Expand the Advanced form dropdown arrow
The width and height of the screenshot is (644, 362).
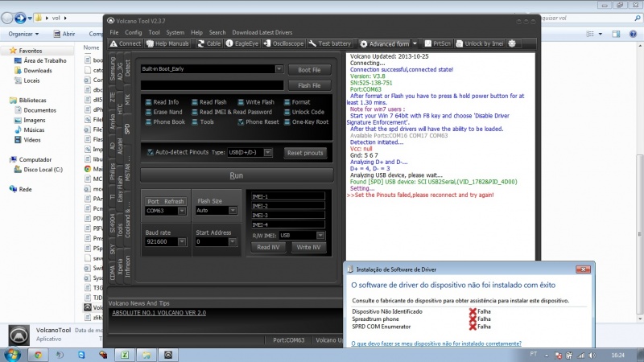point(415,43)
